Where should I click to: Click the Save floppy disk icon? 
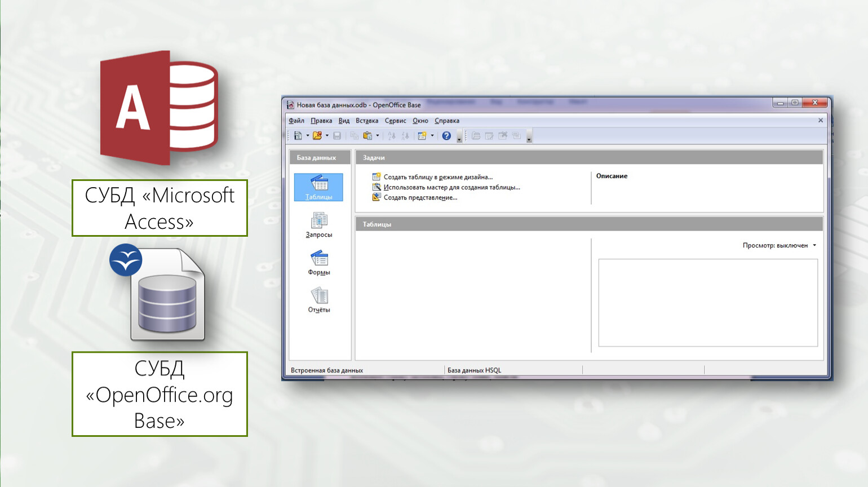[x=337, y=136]
